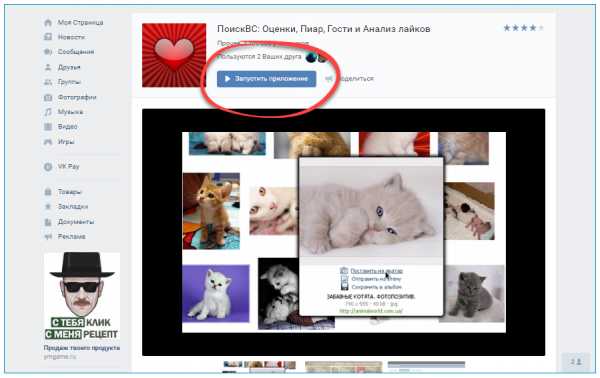The image size is (600, 378).
Task: Go to Игры in the sidebar
Action: click(66, 142)
